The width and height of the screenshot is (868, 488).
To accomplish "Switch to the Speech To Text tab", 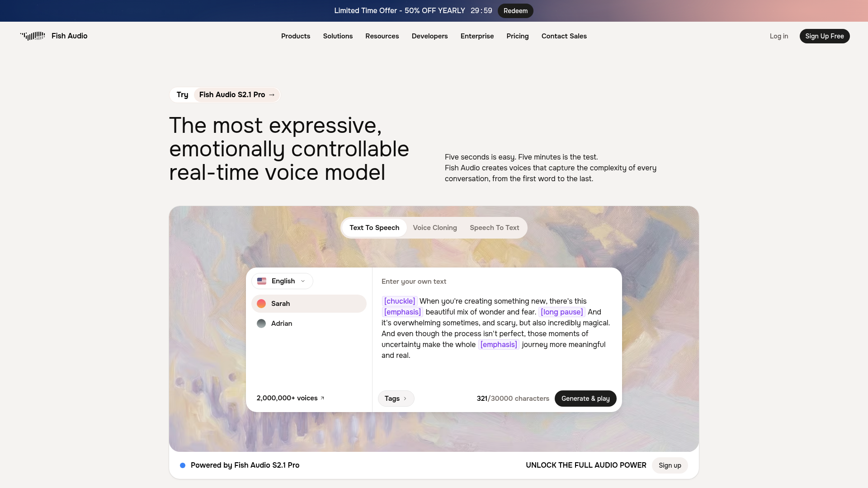I will pos(495,228).
